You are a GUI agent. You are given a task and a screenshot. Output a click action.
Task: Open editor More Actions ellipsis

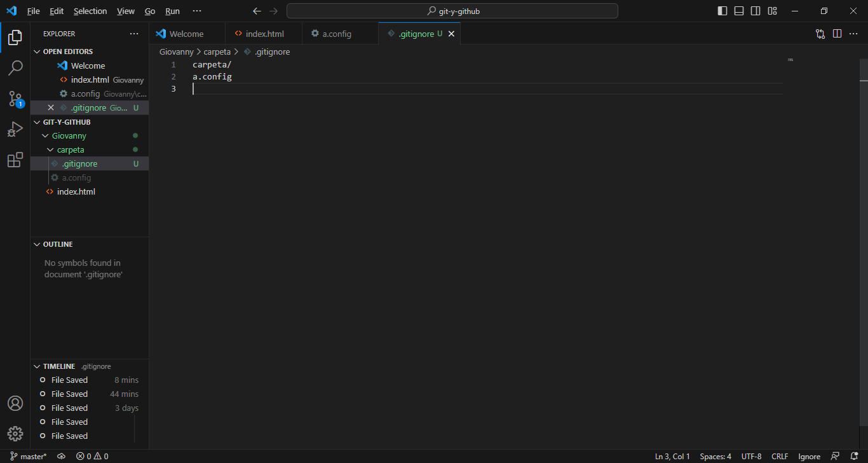tap(853, 34)
